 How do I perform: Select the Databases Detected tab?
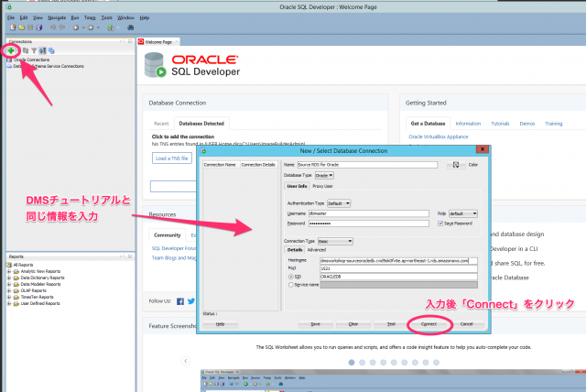point(201,124)
